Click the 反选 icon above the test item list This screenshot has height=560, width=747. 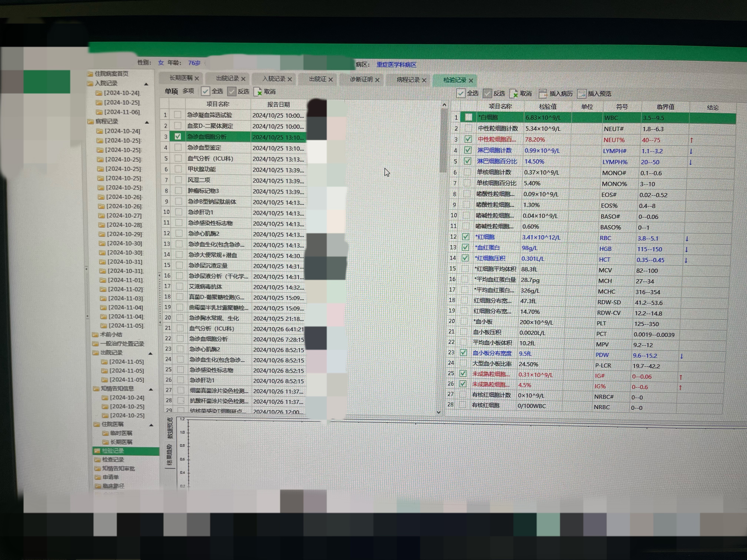(231, 91)
